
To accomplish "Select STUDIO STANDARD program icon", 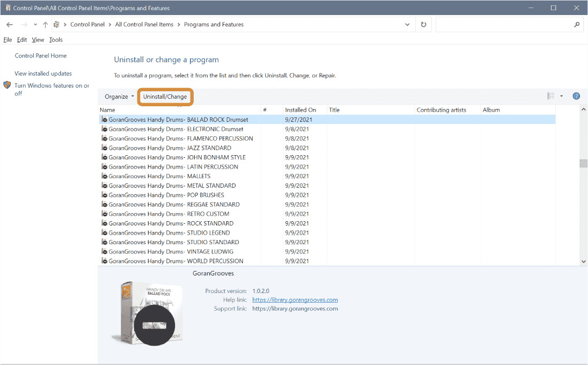I will [x=104, y=242].
